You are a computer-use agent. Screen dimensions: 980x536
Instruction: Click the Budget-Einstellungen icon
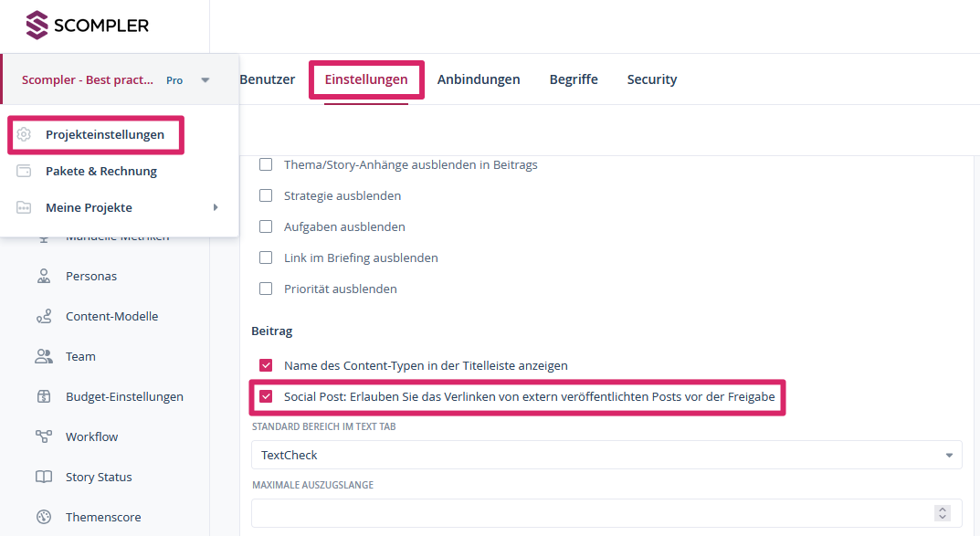44,396
